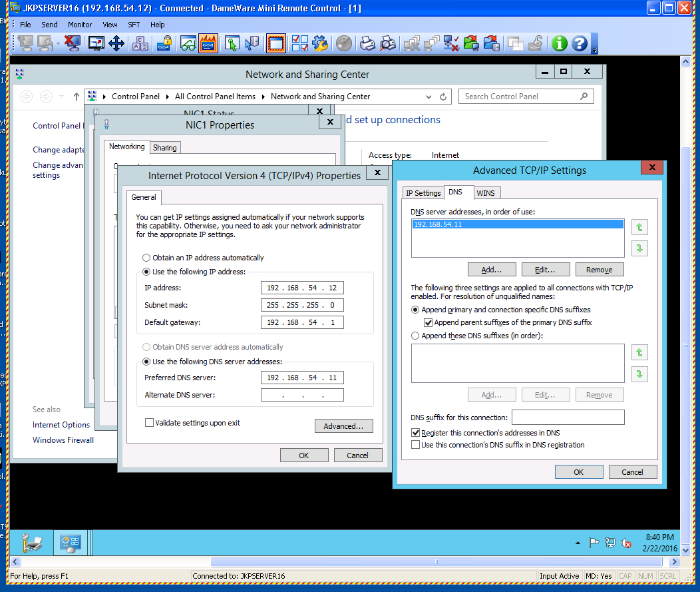Expand the hidden icons arrow in system tray
Viewport: 700px width, 592px height.
coord(578,543)
